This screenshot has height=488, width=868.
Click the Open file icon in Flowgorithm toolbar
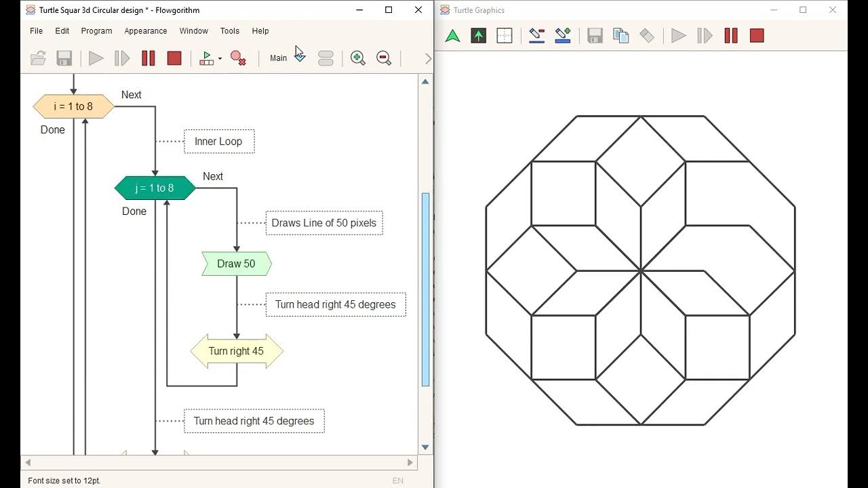39,58
